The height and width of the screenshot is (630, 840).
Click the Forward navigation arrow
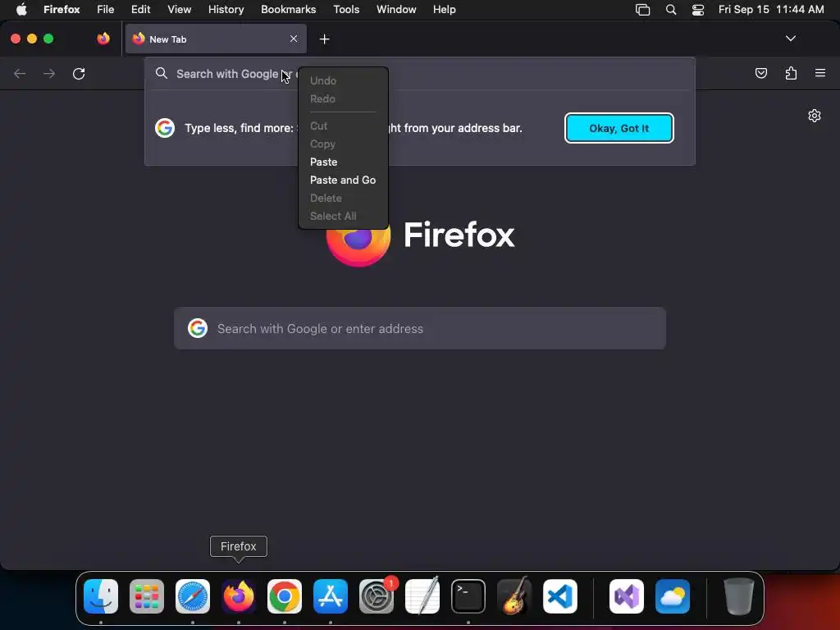pos(49,73)
